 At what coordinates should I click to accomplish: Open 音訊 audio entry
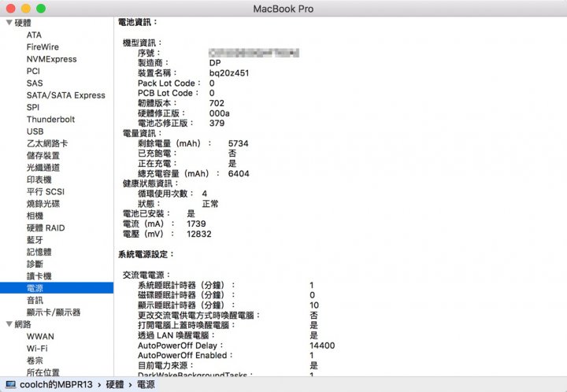pos(35,300)
